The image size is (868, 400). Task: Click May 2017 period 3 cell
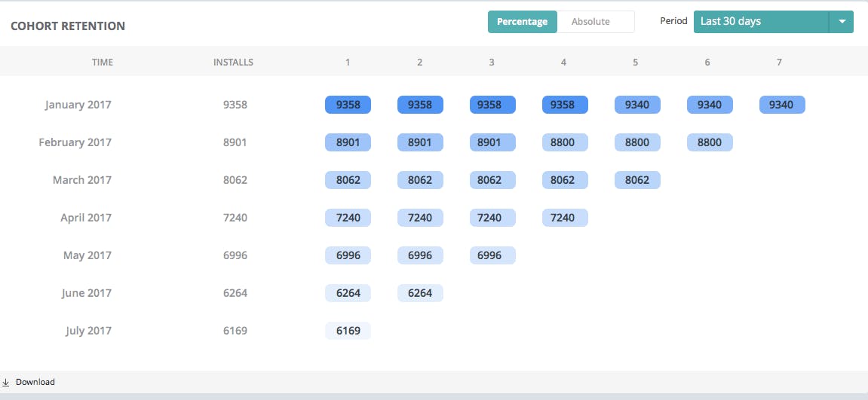coord(492,255)
